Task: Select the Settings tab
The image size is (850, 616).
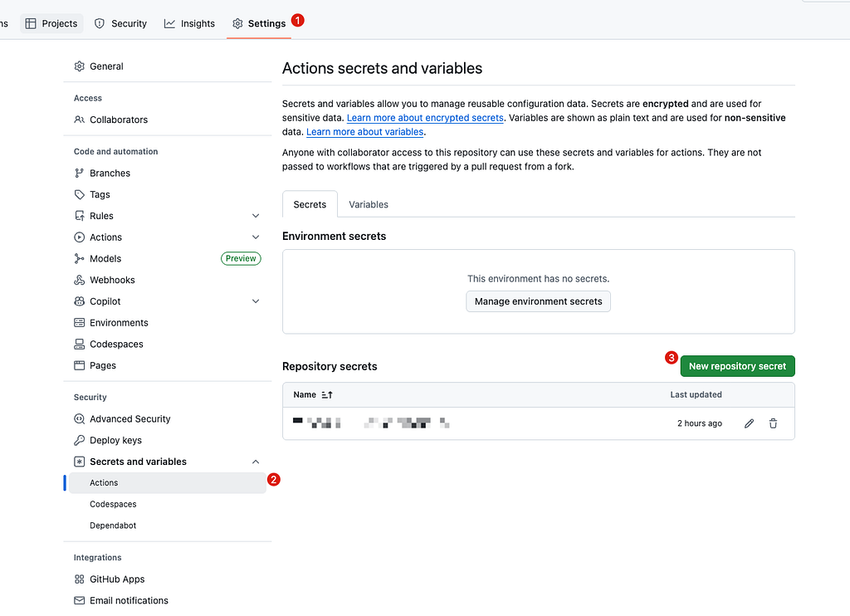Action: pyautogui.click(x=259, y=23)
